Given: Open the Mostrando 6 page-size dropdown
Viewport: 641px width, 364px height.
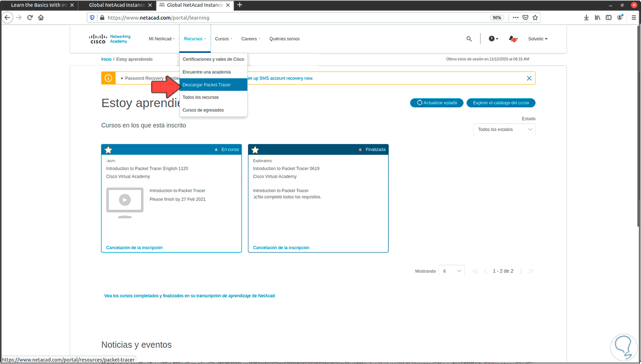Looking at the screenshot, I should pyautogui.click(x=451, y=271).
